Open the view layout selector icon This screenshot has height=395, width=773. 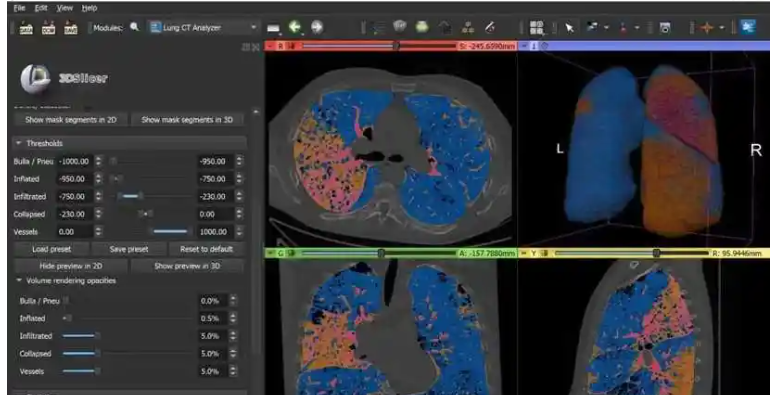coord(536,28)
